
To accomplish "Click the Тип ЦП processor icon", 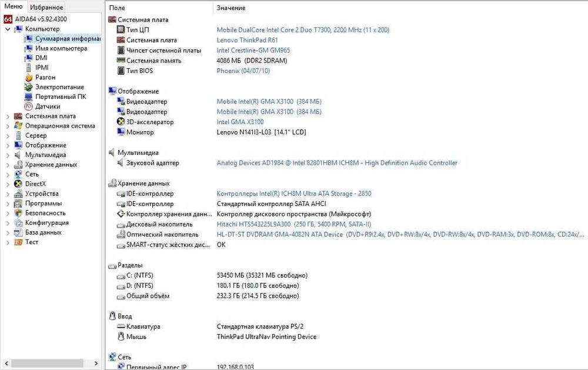I will (x=121, y=29).
